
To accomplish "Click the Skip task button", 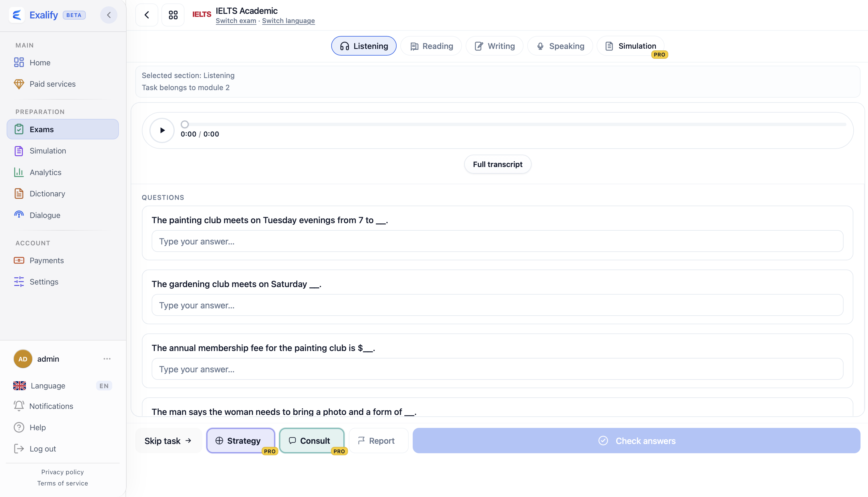I will (168, 441).
